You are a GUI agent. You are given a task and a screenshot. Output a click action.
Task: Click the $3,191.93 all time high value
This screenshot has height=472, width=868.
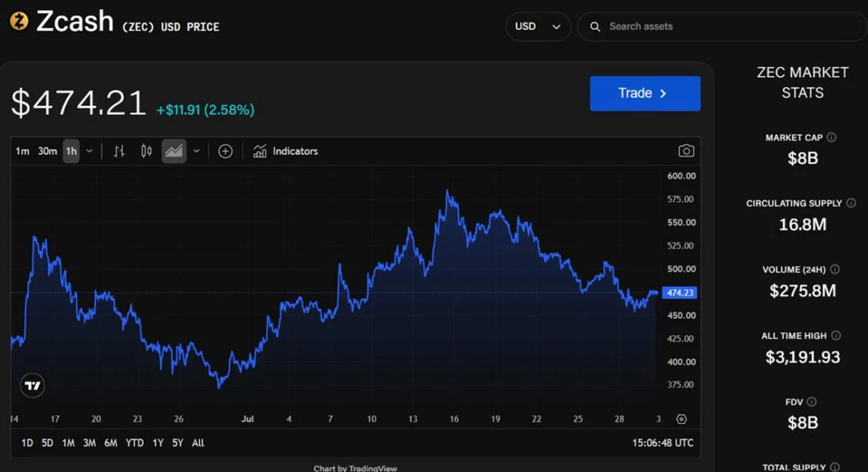[x=803, y=357]
